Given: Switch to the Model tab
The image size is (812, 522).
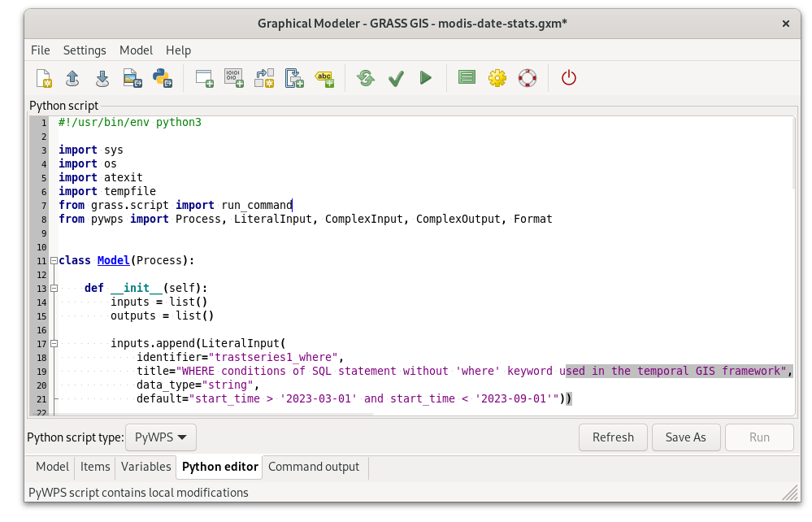Looking at the screenshot, I should [x=52, y=467].
